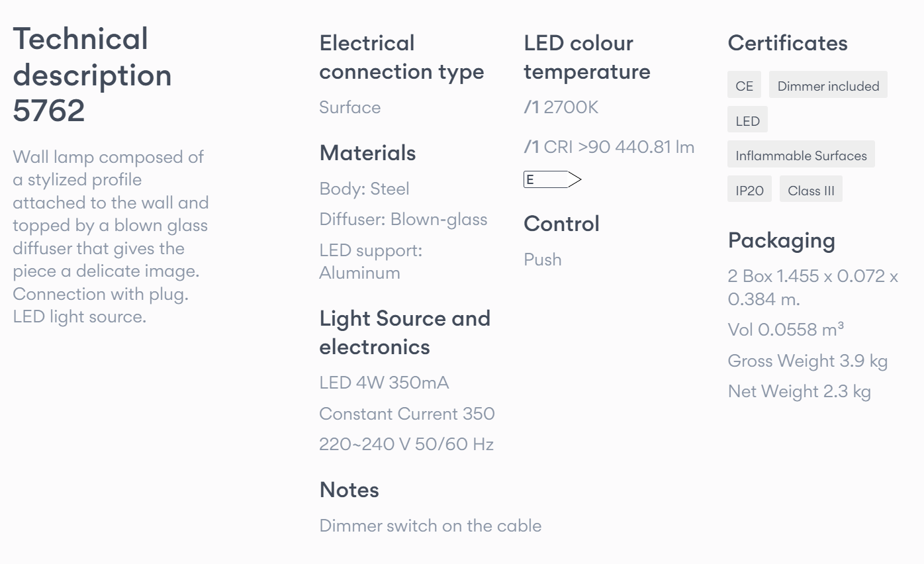Click the Electrical connection type heading
The width and height of the screenshot is (924, 564).
[x=402, y=58]
